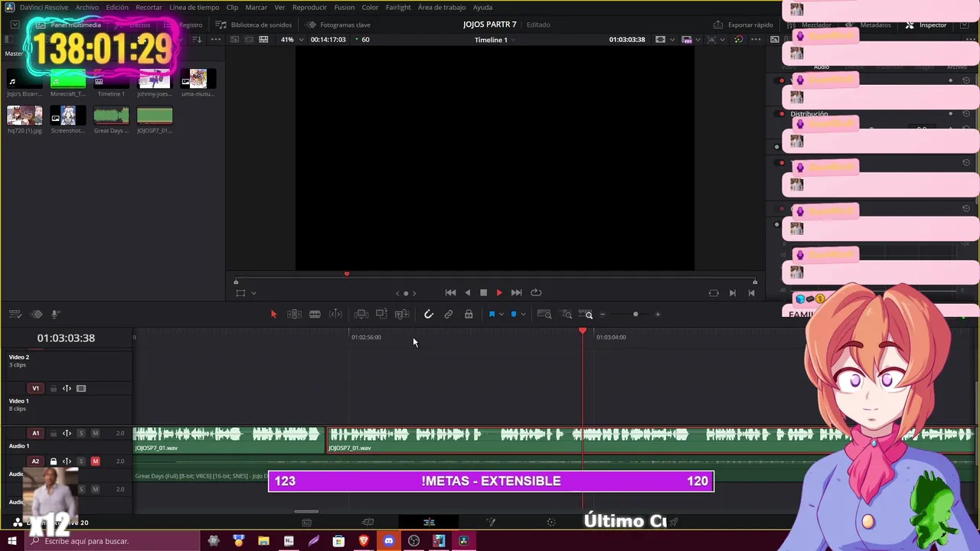This screenshot has height=551, width=980.
Task: Click Custom zoom icon
Action: coord(586,315)
